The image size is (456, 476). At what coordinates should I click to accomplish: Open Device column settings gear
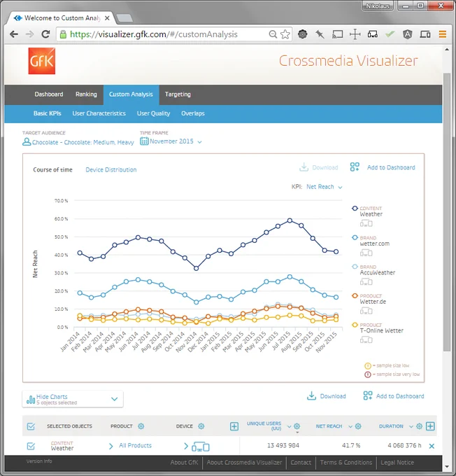click(x=201, y=426)
